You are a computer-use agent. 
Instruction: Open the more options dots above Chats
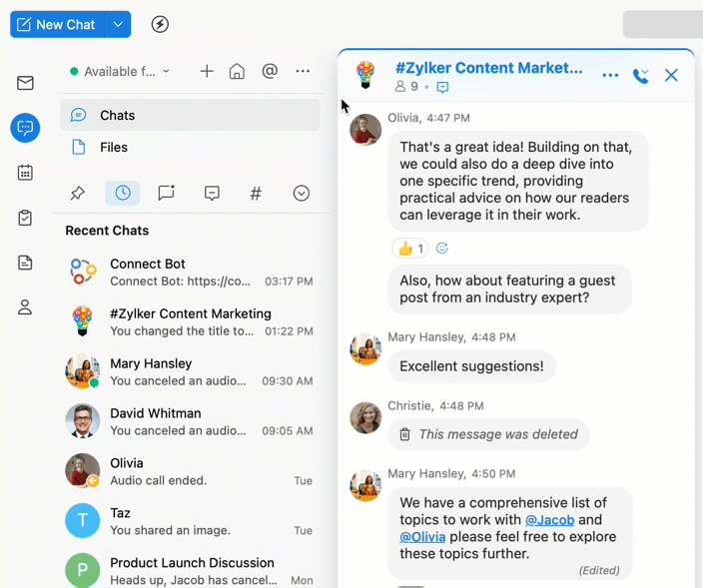coord(303,71)
